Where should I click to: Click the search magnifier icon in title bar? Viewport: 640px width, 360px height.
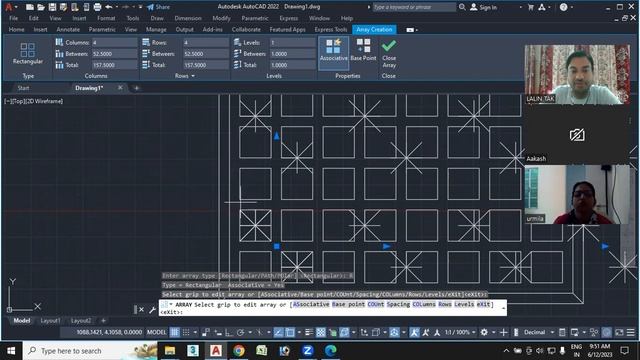coord(462,7)
